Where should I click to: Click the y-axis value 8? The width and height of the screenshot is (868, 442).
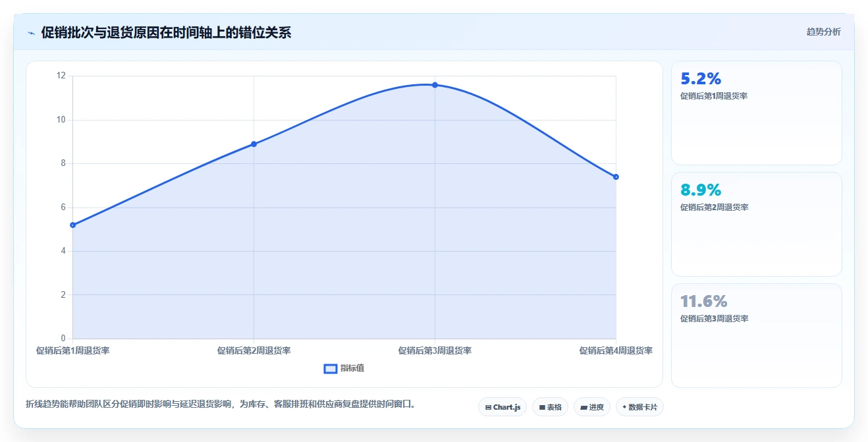63,163
